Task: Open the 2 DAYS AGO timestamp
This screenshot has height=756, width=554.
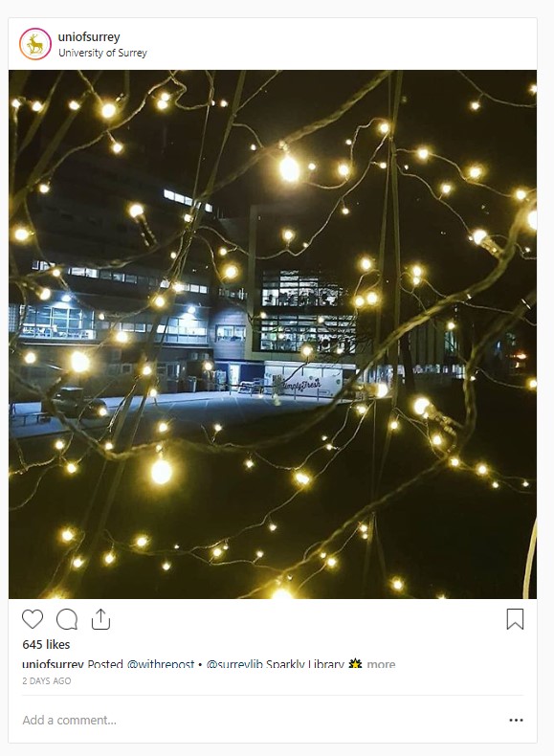Action: [x=46, y=680]
